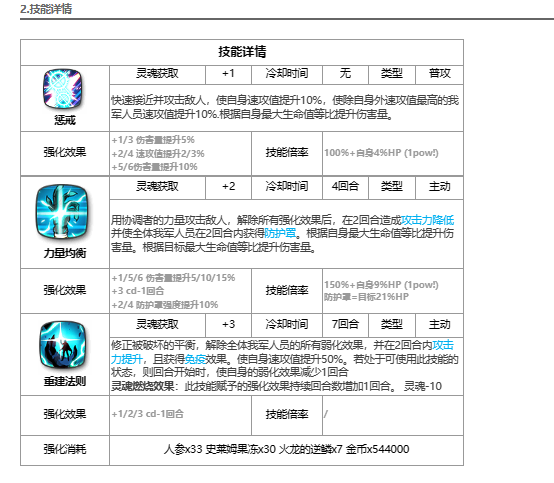
Task: Click 技能倍率 label in 重建法则 section
Action: click(x=287, y=414)
